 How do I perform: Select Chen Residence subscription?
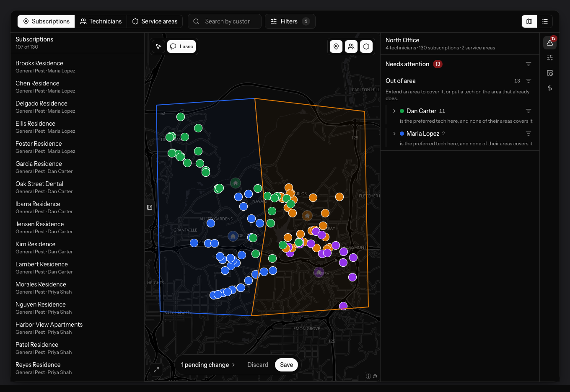[78, 87]
